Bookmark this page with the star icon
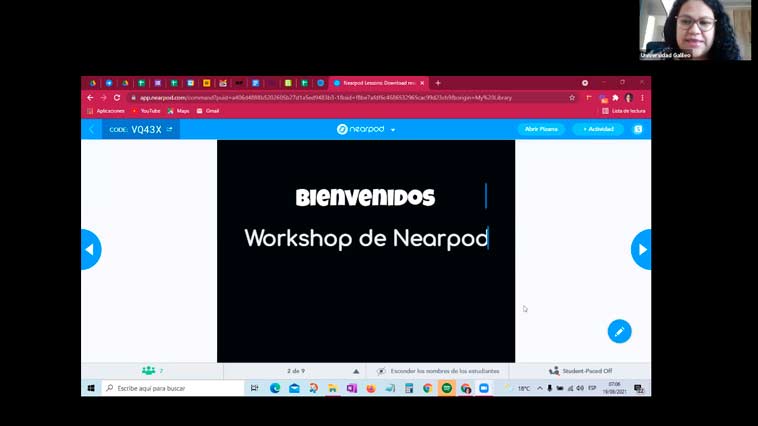Screen dimensions: 758x426 click(572, 98)
